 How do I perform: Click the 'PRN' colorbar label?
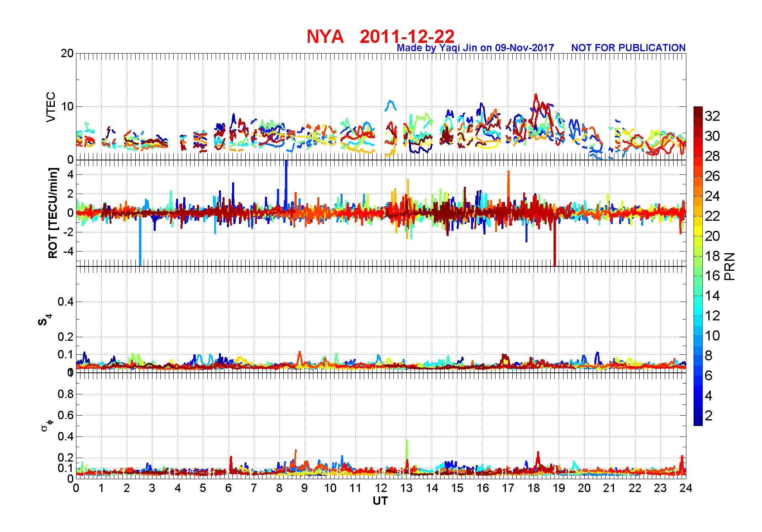click(x=730, y=266)
